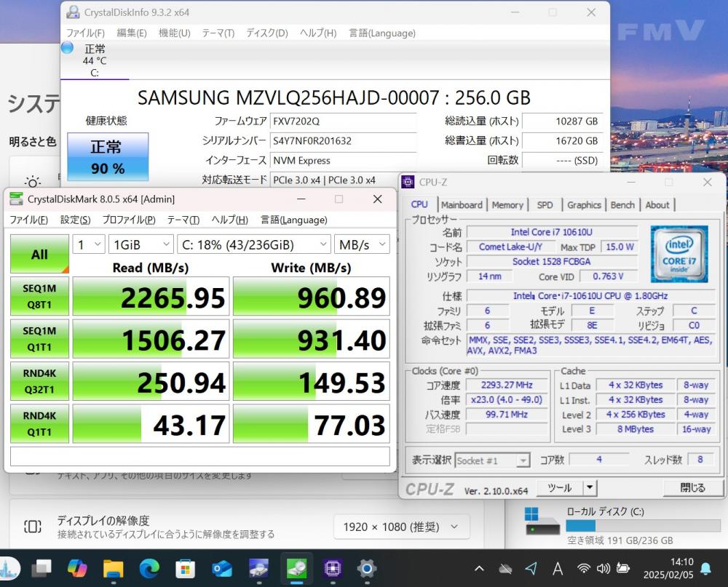
Task: Change the MB/s unit dropdown
Action: [x=362, y=245]
